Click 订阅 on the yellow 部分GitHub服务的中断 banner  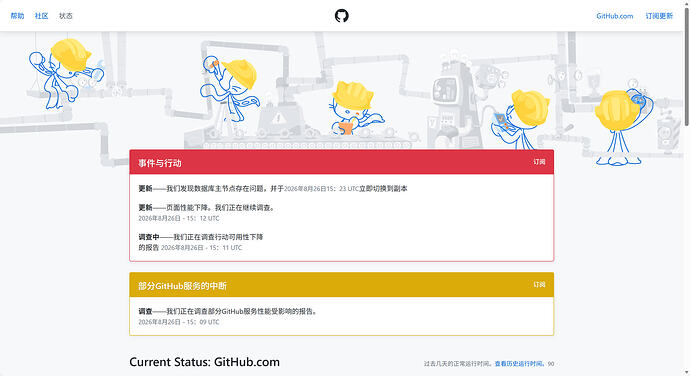[540, 284]
